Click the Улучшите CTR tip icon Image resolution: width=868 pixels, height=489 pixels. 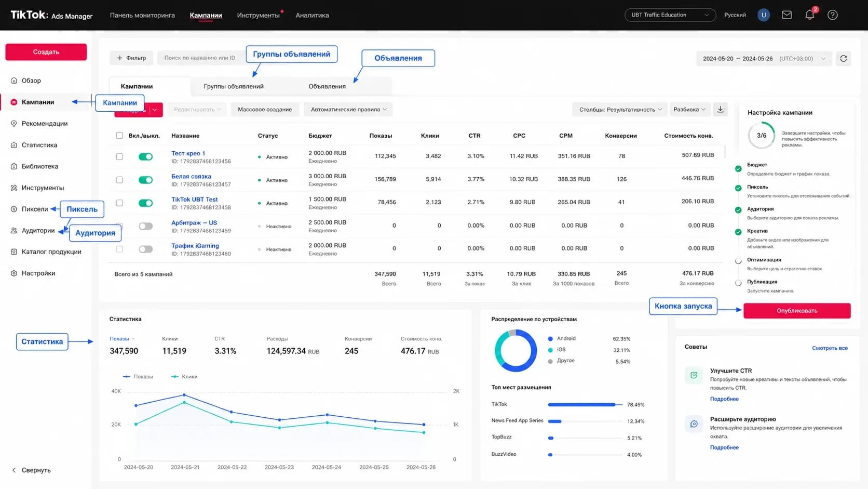[x=694, y=375]
